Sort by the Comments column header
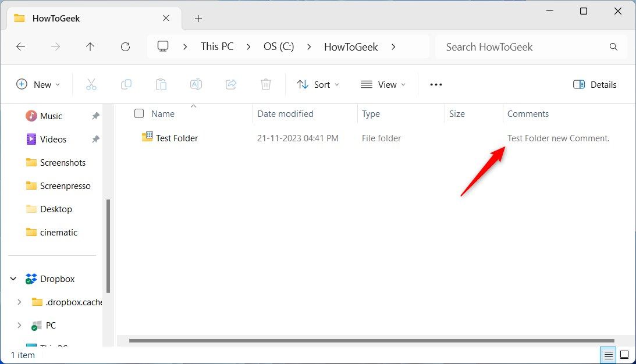Screen dimensions: 636x364 click(528, 114)
